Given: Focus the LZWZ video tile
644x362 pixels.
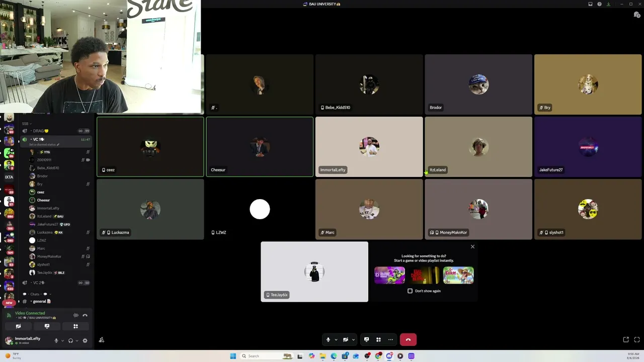Looking at the screenshot, I should 260,209.
